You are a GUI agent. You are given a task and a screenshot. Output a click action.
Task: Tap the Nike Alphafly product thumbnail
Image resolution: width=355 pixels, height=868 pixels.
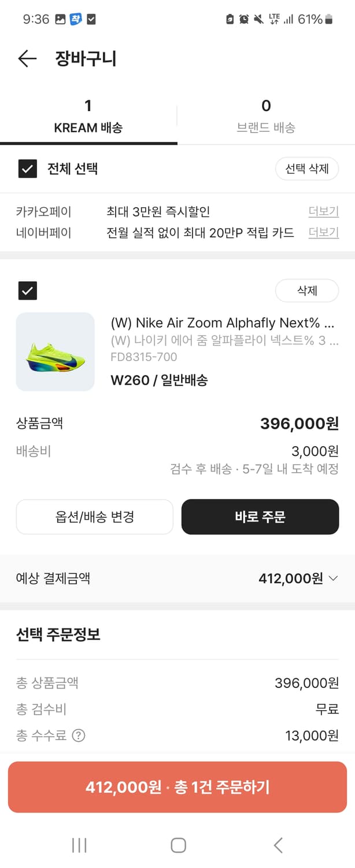(x=55, y=352)
